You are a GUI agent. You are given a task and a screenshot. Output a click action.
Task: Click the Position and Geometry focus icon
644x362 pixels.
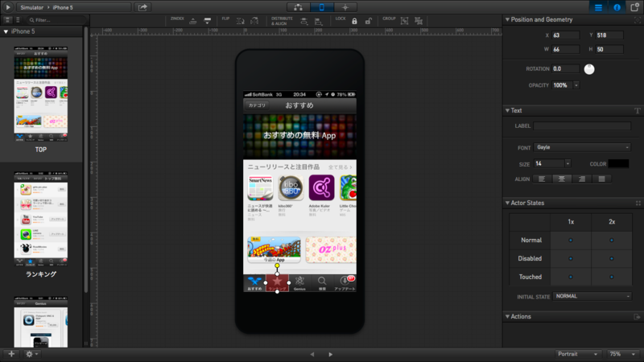coord(638,19)
